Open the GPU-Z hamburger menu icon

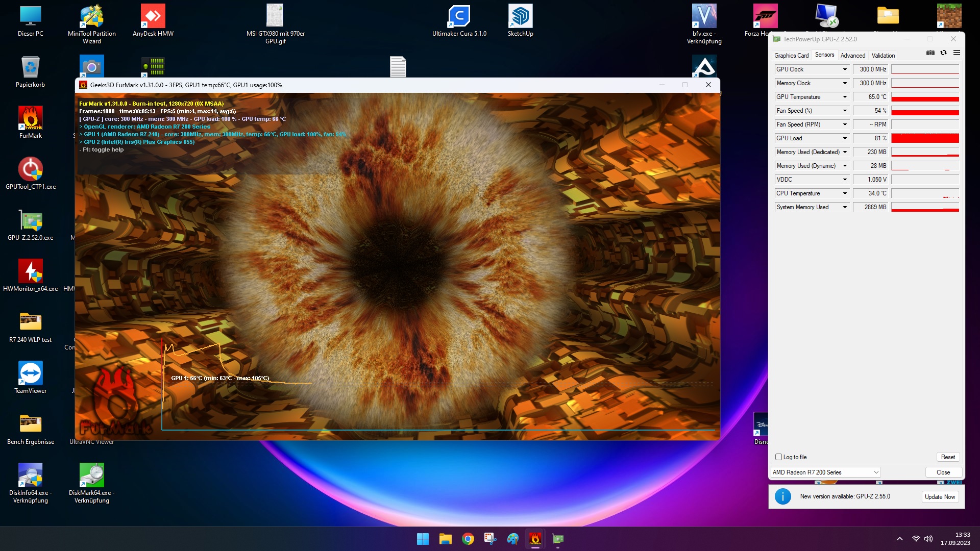(957, 53)
